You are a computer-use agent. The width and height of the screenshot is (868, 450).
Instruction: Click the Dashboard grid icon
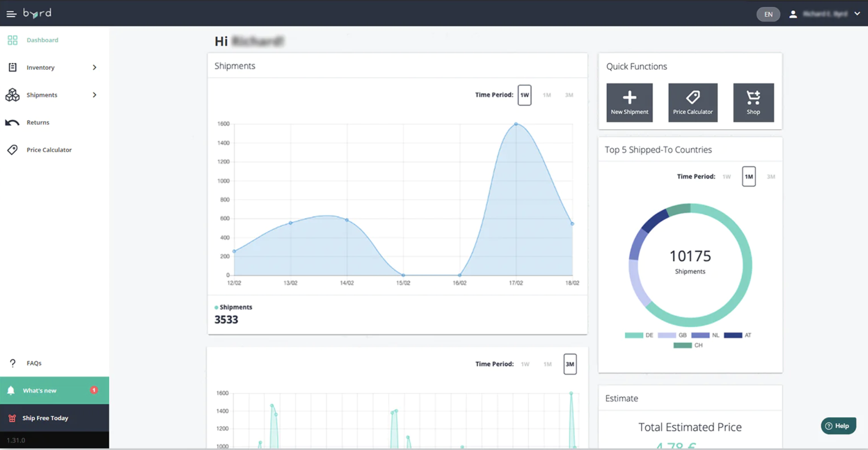coord(13,40)
